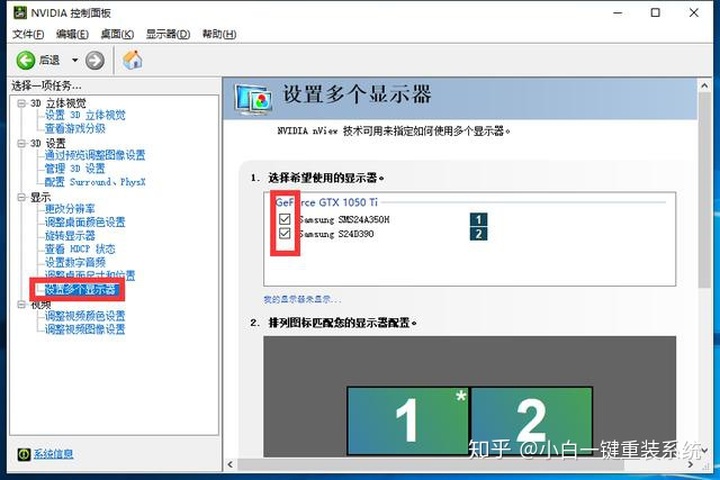This screenshot has width=720, height=480.
Task: Click the 后退 back button label
Action: (x=49, y=60)
